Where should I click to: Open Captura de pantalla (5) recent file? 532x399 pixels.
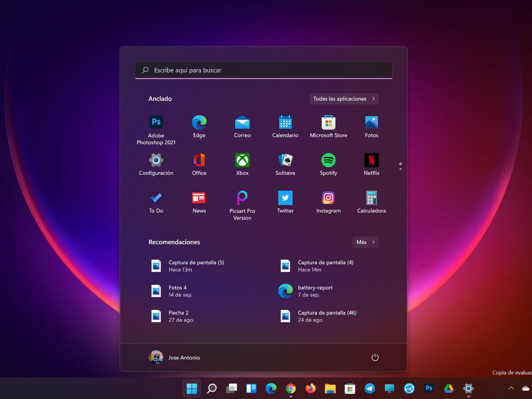[196, 266]
